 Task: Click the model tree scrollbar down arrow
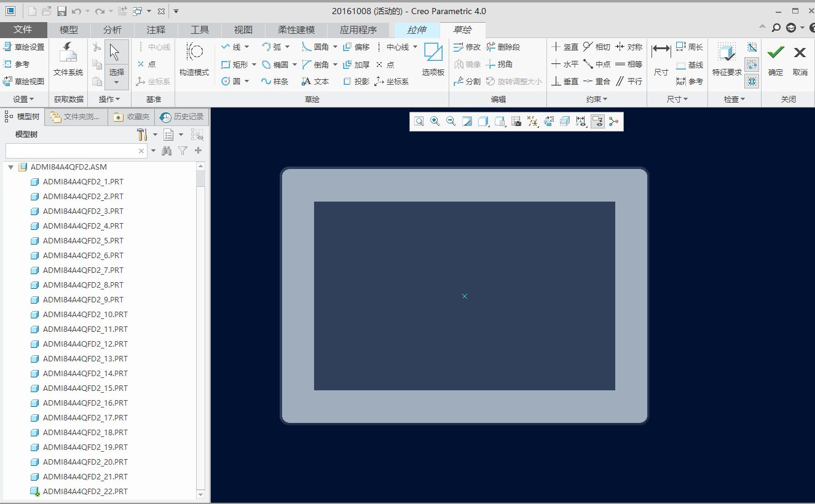click(200, 494)
